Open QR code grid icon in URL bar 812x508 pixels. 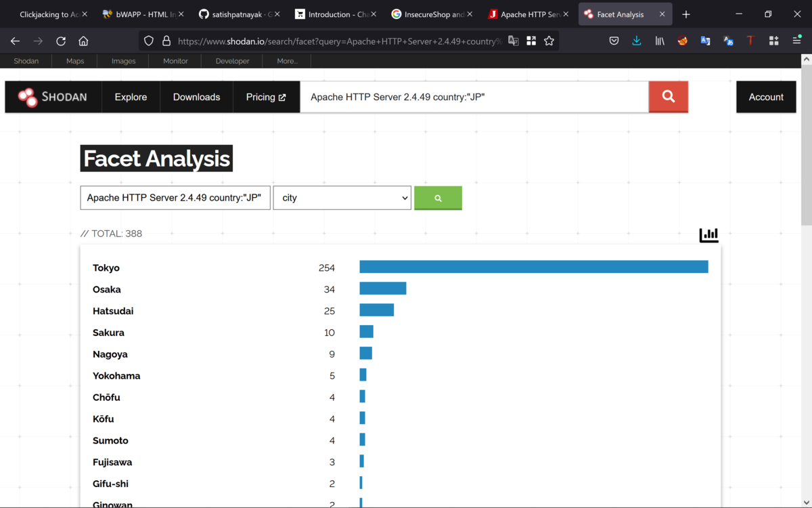(x=531, y=41)
